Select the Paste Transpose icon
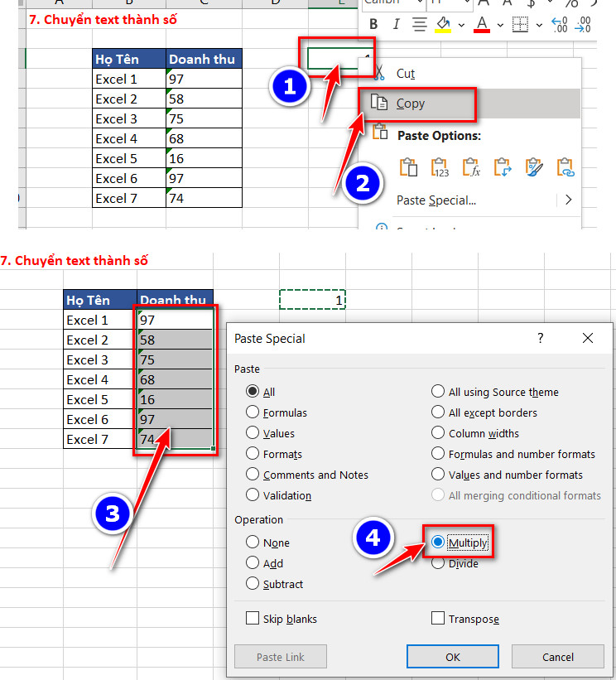The height and width of the screenshot is (680, 616). (503, 168)
